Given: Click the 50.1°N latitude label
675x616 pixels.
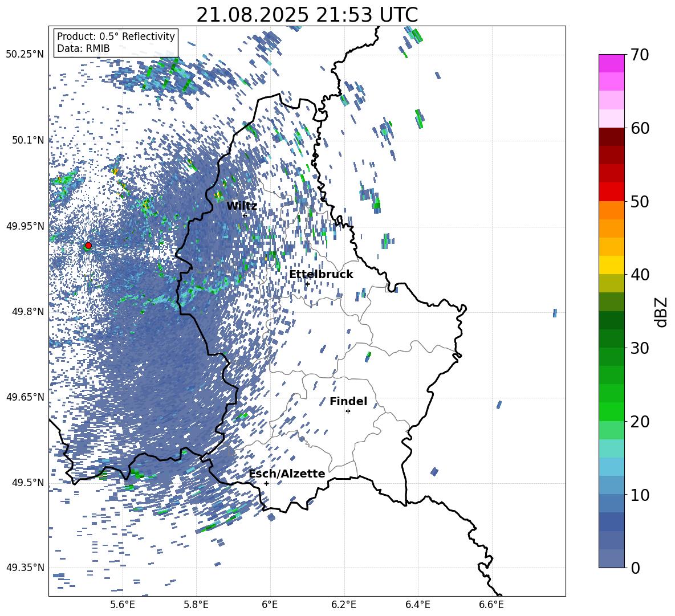Looking at the screenshot, I should 29,140.
